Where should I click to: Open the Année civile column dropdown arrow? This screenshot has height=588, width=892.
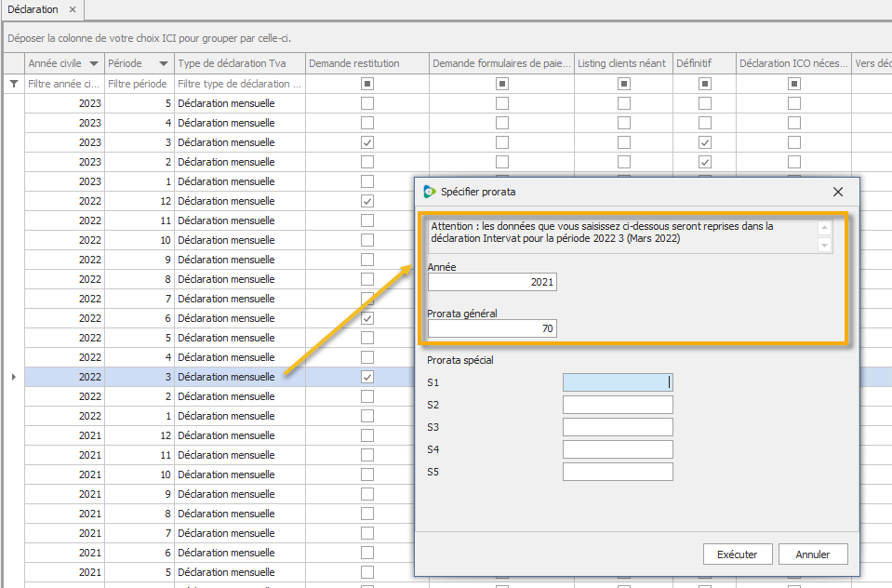click(94, 63)
